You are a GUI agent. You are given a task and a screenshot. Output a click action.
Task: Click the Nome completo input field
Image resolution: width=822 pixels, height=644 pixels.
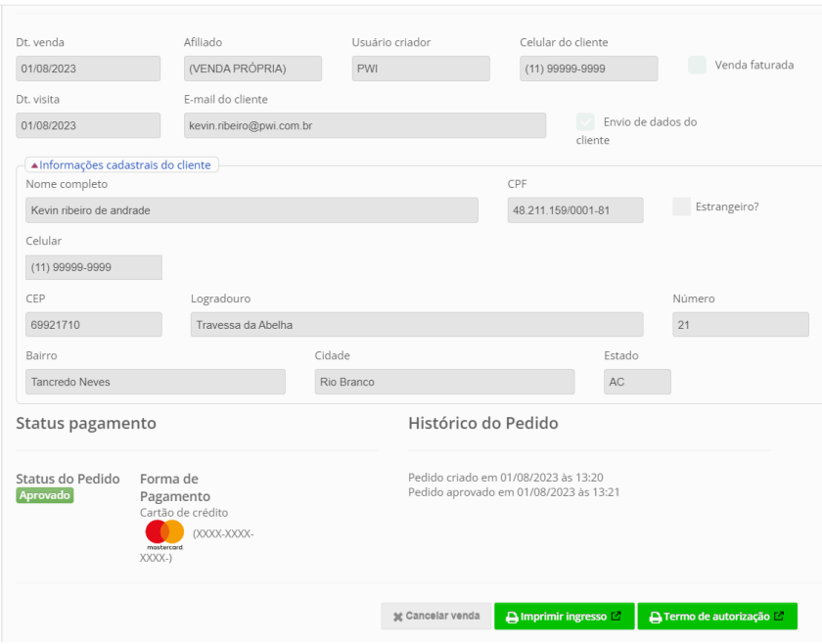(x=251, y=210)
